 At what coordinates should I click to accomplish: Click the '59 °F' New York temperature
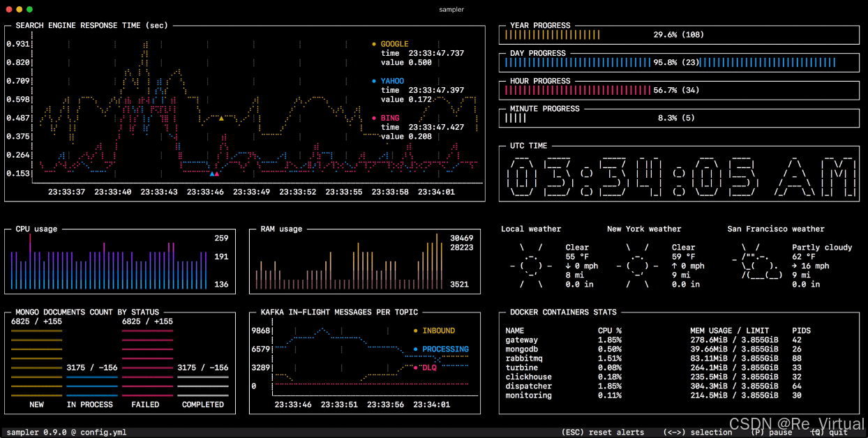point(684,257)
